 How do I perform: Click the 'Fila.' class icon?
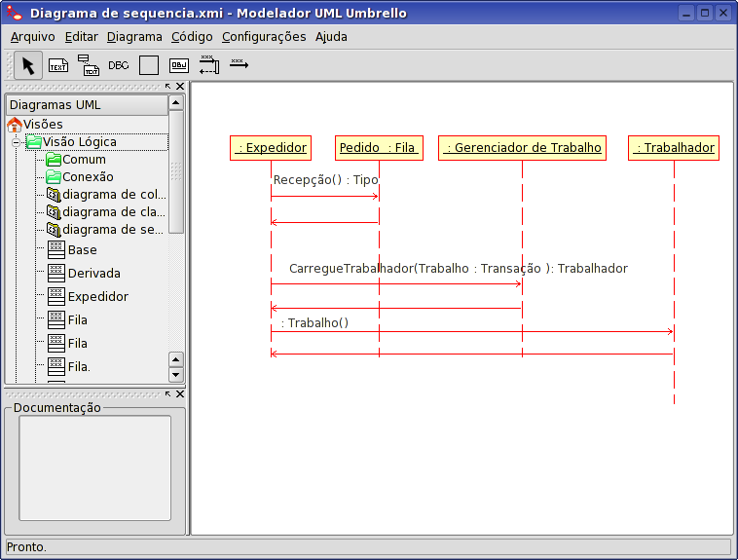pyautogui.click(x=56, y=367)
